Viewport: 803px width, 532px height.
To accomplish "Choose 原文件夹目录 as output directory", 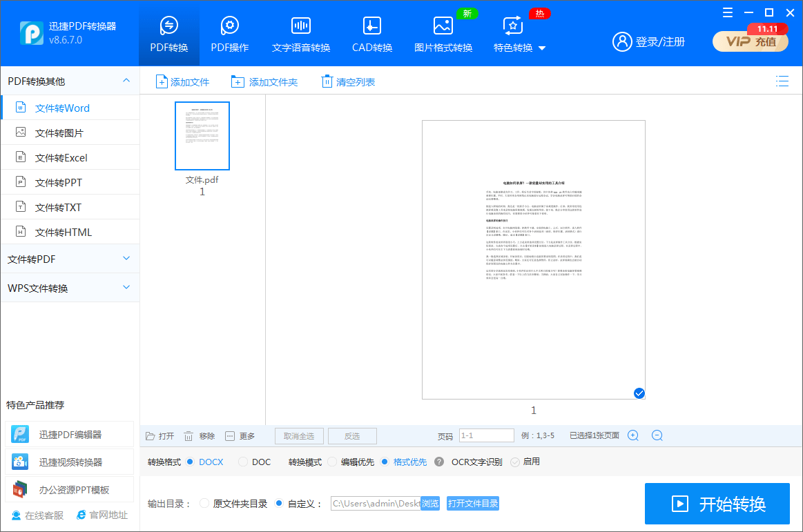I will pos(204,504).
